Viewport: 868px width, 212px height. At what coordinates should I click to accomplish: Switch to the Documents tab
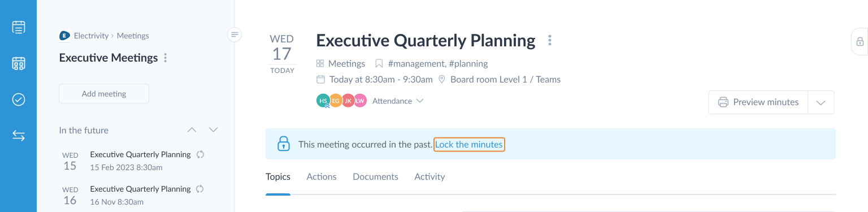[x=375, y=177]
